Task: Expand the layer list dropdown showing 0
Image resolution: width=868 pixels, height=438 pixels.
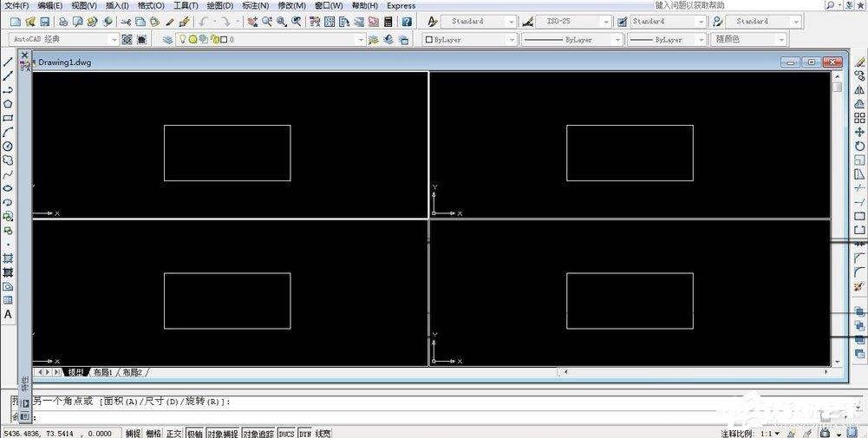Action: click(361, 40)
